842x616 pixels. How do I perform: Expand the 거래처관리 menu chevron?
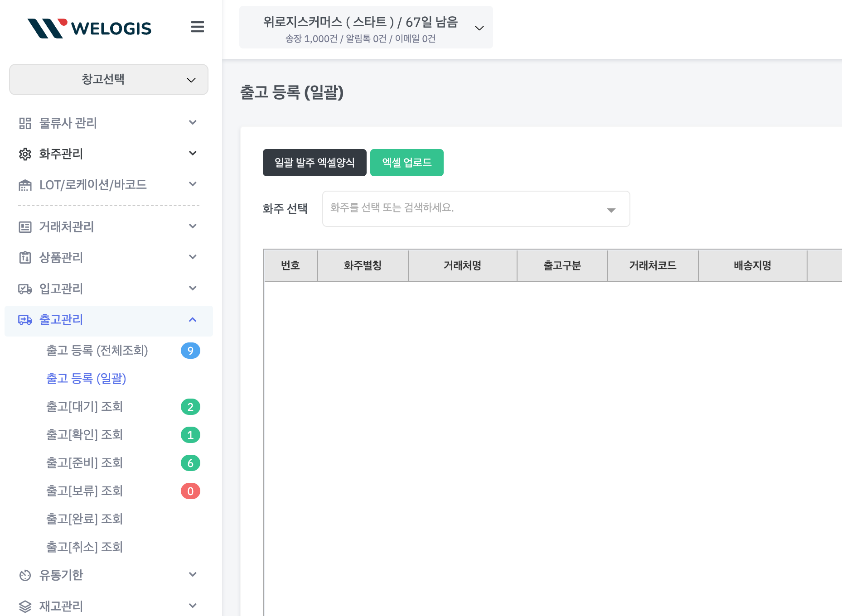coord(193,226)
